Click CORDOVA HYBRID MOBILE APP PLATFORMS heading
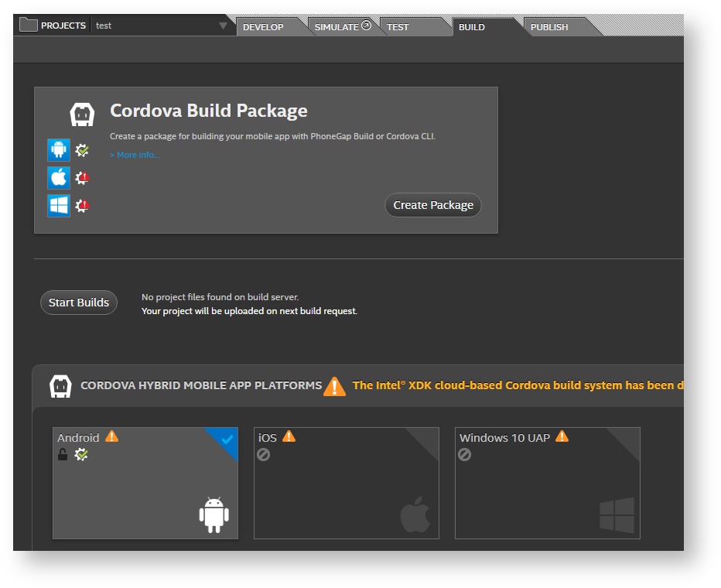 (201, 385)
